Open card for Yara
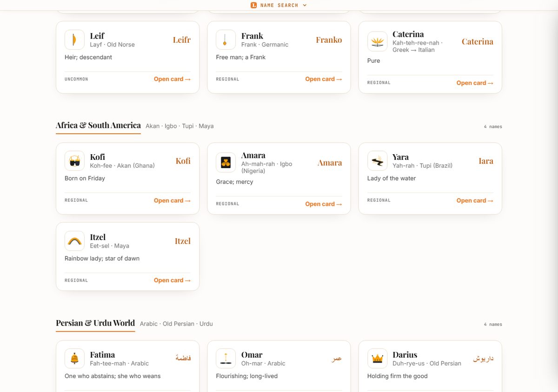Screen dimensions: 558x392 click(475, 201)
